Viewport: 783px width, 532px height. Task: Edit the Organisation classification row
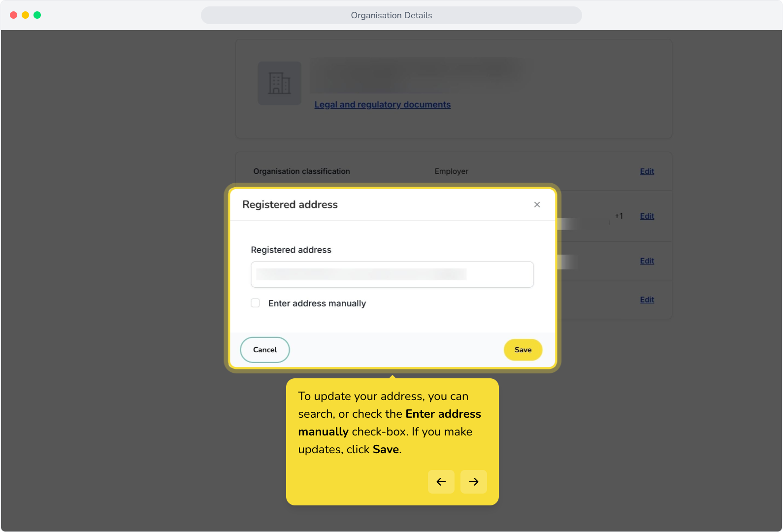click(x=647, y=171)
